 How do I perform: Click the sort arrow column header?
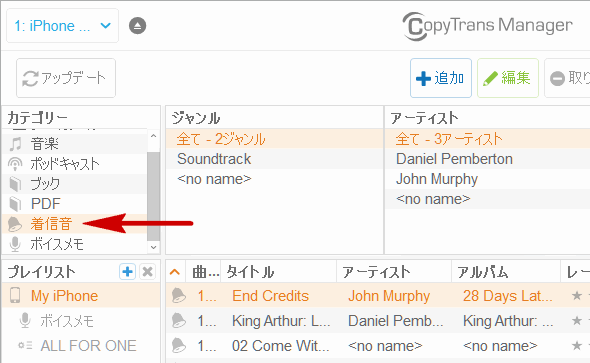tap(175, 272)
